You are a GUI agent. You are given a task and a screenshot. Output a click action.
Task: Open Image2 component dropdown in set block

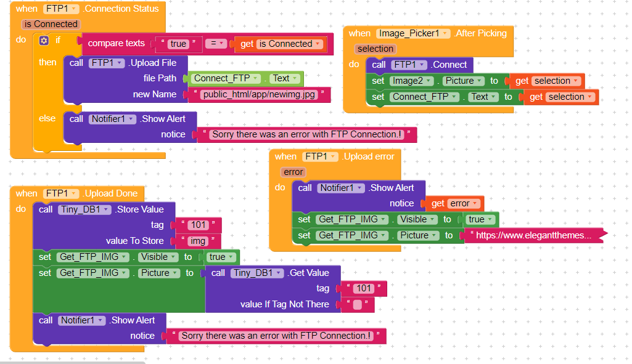[x=411, y=81]
